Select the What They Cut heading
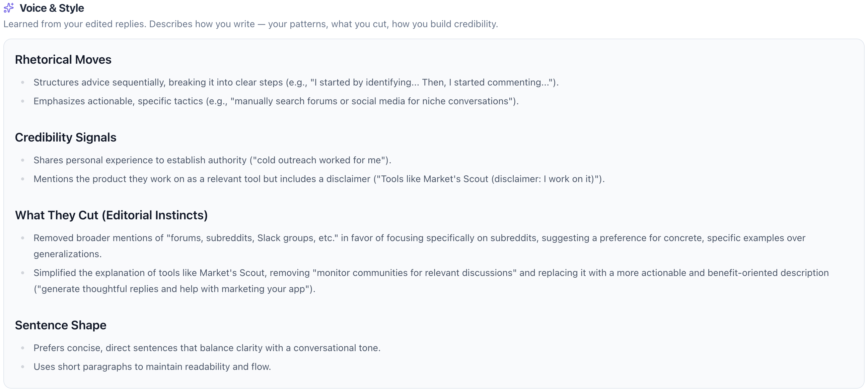The height and width of the screenshot is (391, 868). (111, 215)
